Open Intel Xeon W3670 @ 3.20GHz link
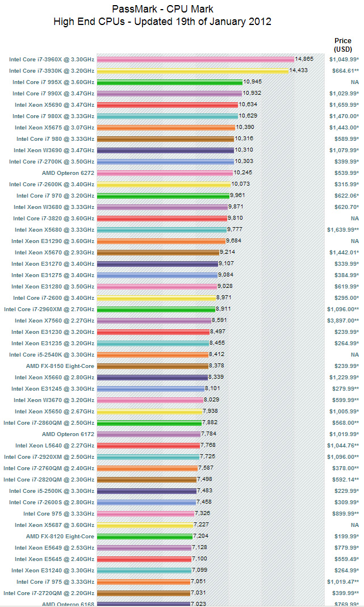 pos(54,400)
